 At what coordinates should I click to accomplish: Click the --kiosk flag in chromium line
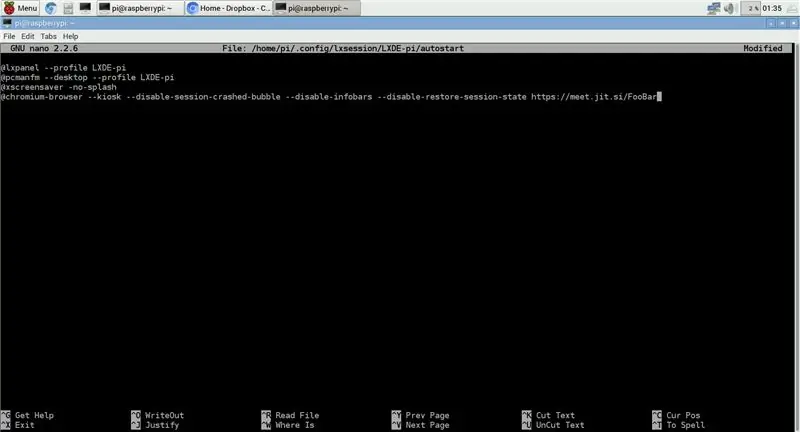click(105, 96)
